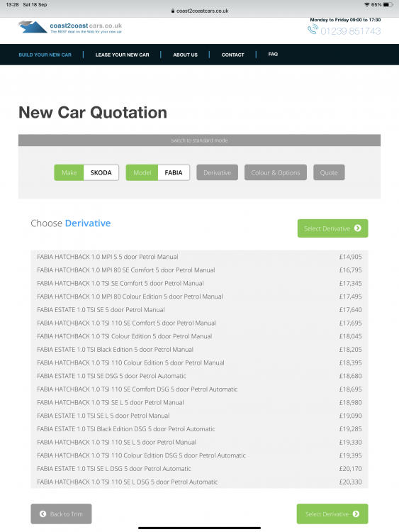Select FABIA HATCHBACK 1.0 MPI S derivative
399x532 pixels.
(x=199, y=257)
